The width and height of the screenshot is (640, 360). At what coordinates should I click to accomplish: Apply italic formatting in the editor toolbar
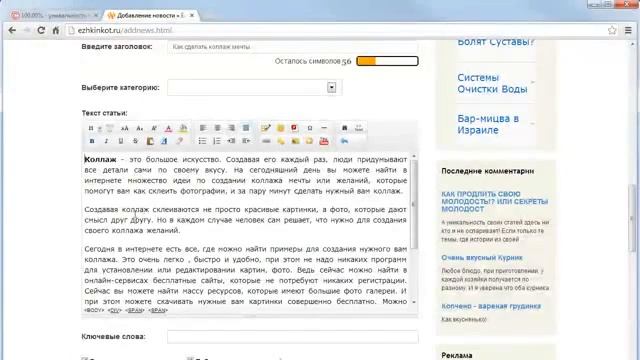tap(106, 141)
